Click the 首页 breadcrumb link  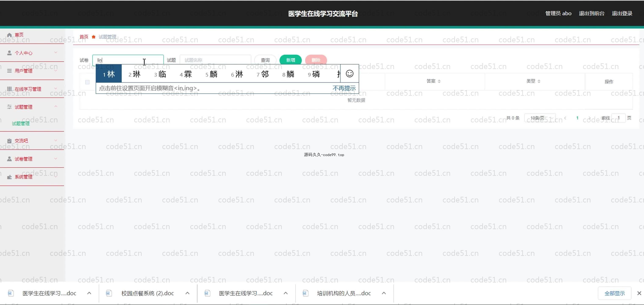(84, 37)
